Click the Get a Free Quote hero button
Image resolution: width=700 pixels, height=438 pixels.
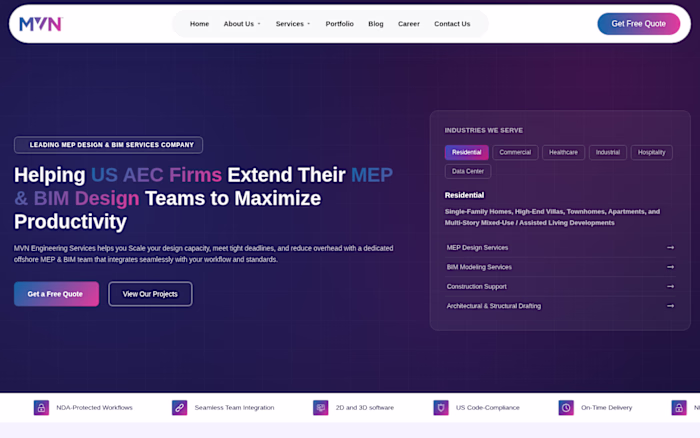pyautogui.click(x=56, y=294)
